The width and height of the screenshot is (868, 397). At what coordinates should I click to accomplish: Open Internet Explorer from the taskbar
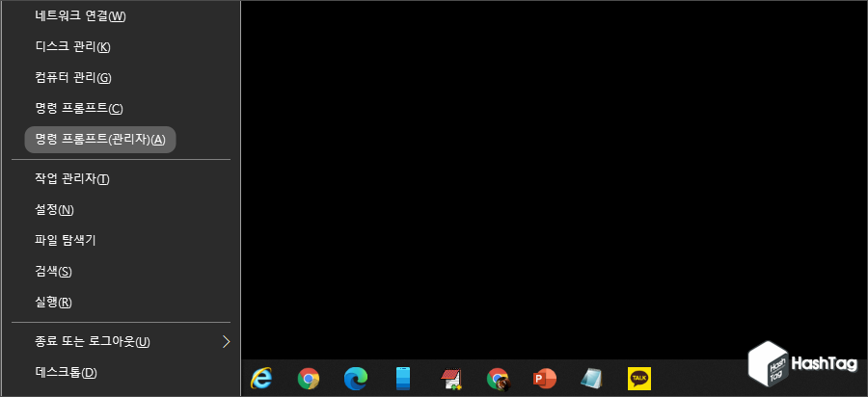(x=261, y=379)
